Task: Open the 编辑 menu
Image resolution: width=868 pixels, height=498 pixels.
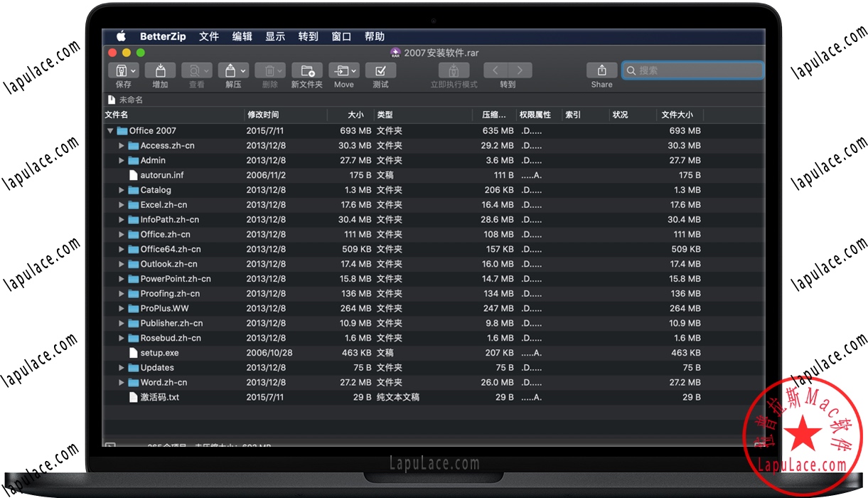Action: [242, 36]
